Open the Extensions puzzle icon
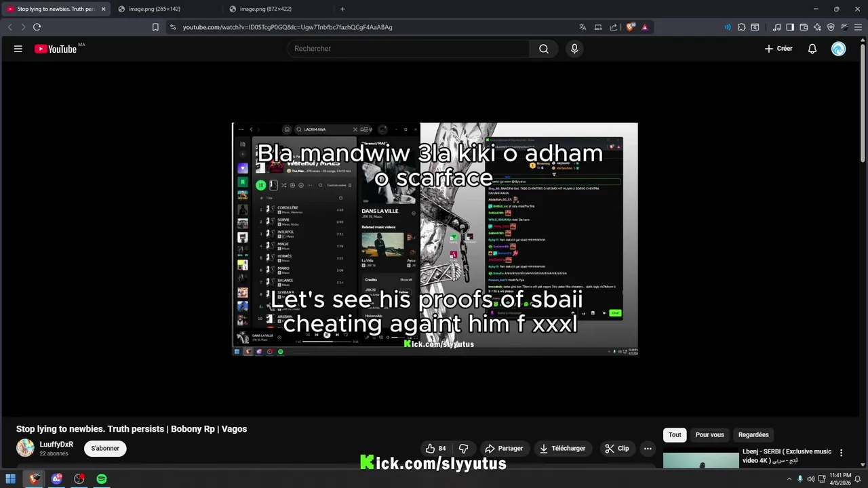This screenshot has width=868, height=488. click(x=741, y=27)
